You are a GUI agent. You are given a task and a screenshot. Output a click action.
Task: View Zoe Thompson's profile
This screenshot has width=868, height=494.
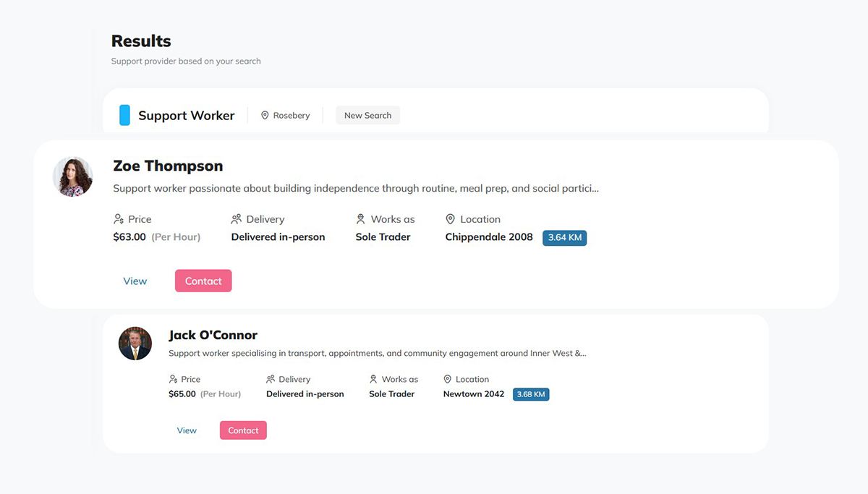[135, 281]
